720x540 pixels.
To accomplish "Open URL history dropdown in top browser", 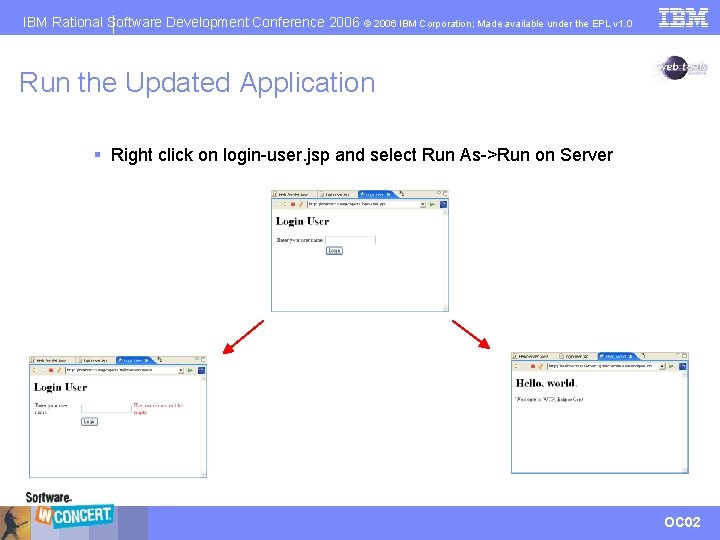I will point(422,204).
